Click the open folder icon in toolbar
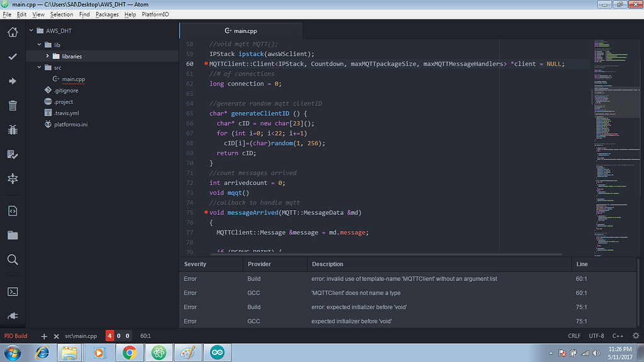This screenshot has width=644, height=362. click(x=13, y=235)
